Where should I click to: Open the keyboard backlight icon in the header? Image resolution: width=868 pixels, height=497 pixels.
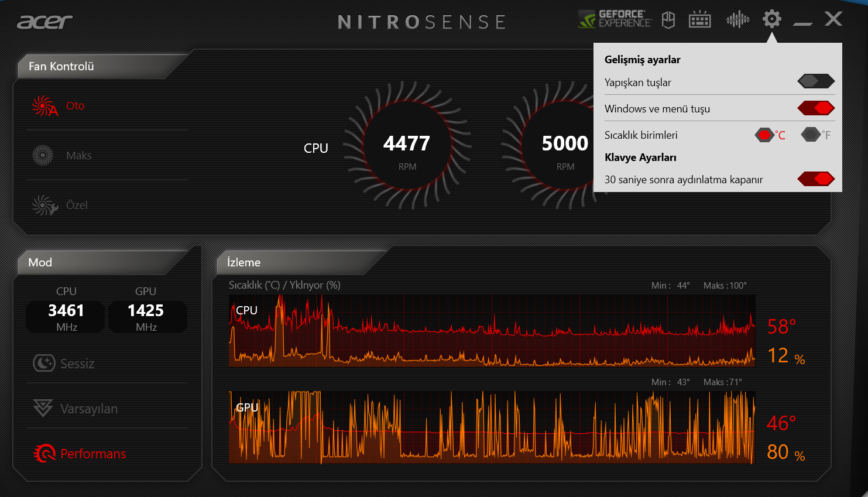click(x=699, y=20)
